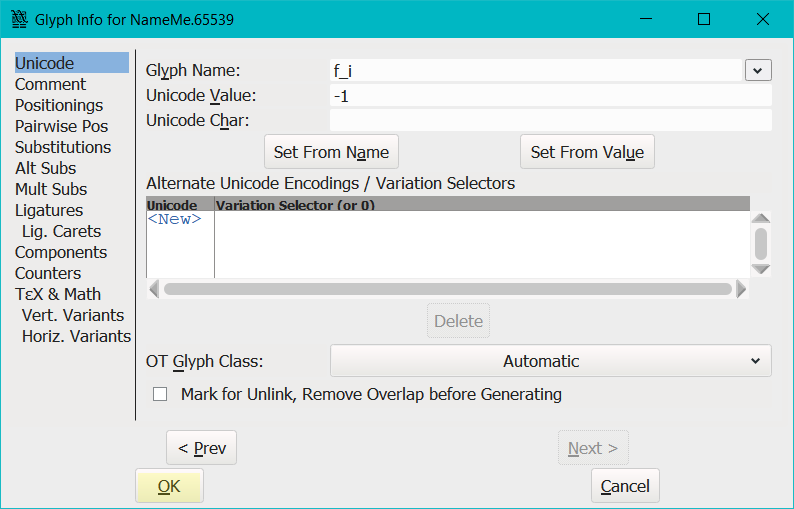
Task: Click the horizontal scrollbar right arrow
Action: (x=741, y=289)
